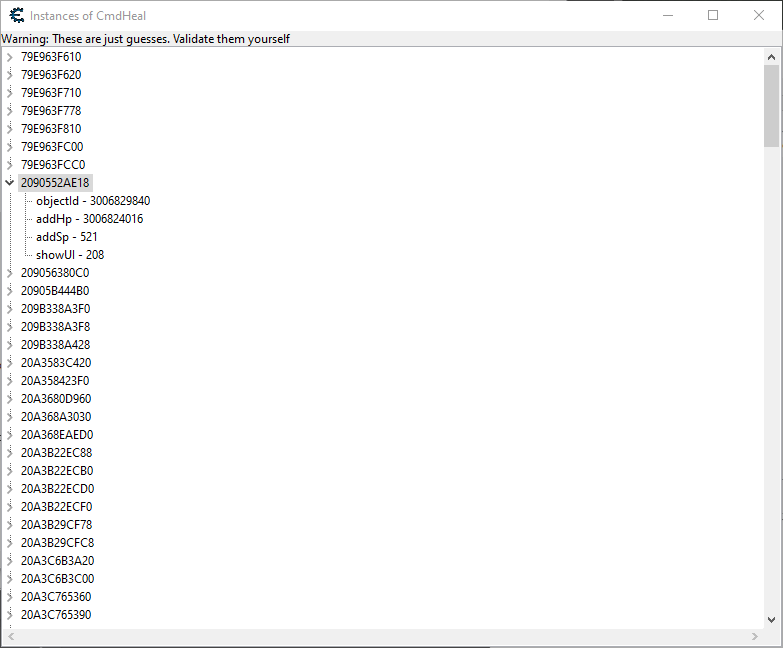This screenshot has width=783, height=648.
Task: Expand the 79E963FCC0 node arrow
Action: 10,165
